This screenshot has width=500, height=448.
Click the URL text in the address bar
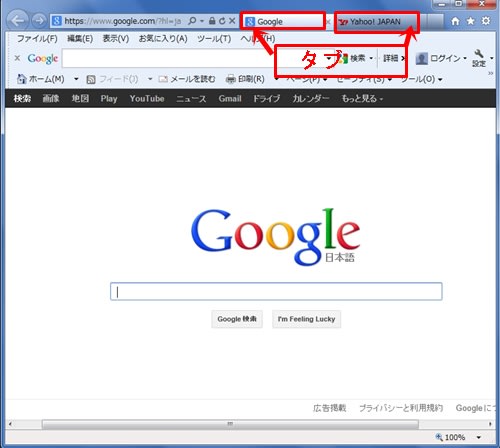(123, 21)
